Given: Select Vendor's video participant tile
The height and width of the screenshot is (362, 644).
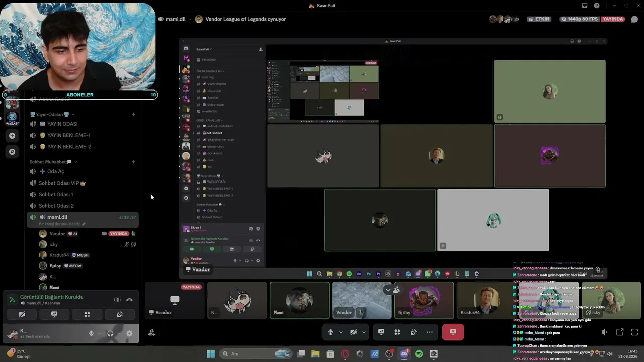Looking at the screenshot, I should [362, 300].
